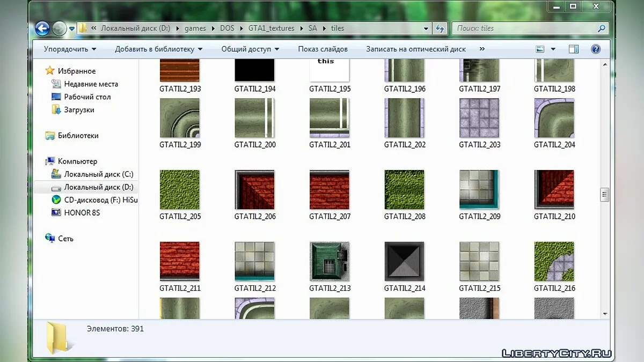644x362 pixels.
Task: Click the Back navigation arrow button
Action: pyautogui.click(x=42, y=28)
